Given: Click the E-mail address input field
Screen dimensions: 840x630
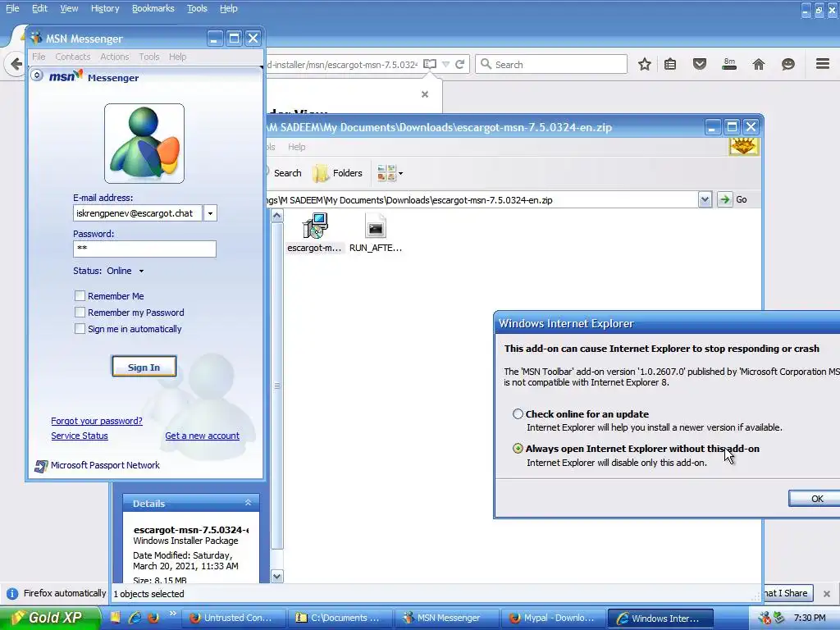Looking at the screenshot, I should (138, 213).
